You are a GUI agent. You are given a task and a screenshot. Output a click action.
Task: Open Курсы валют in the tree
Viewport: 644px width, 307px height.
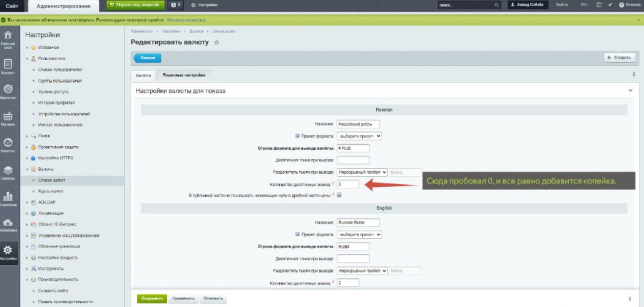[x=51, y=192]
